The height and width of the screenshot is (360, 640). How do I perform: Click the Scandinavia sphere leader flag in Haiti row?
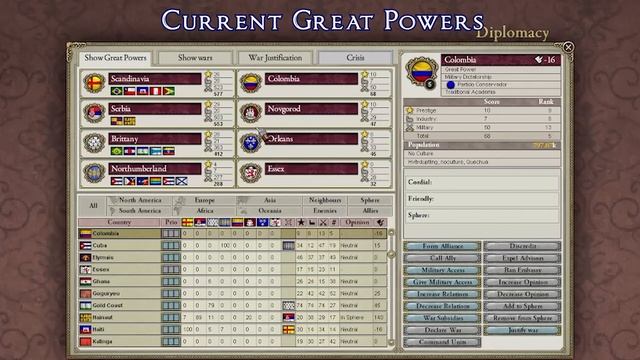click(288, 329)
